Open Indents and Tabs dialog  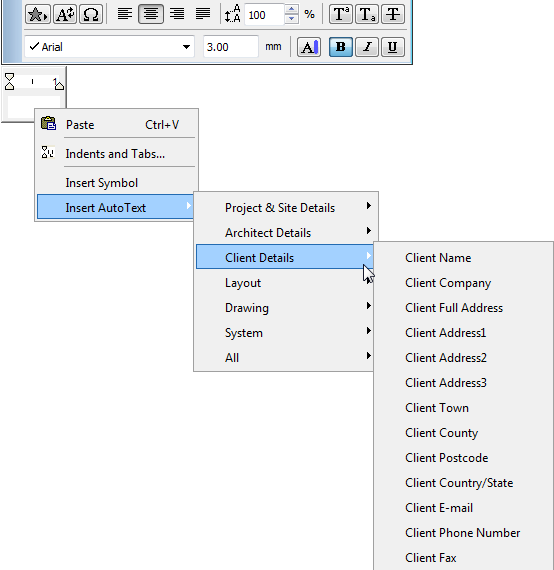[x=116, y=154]
